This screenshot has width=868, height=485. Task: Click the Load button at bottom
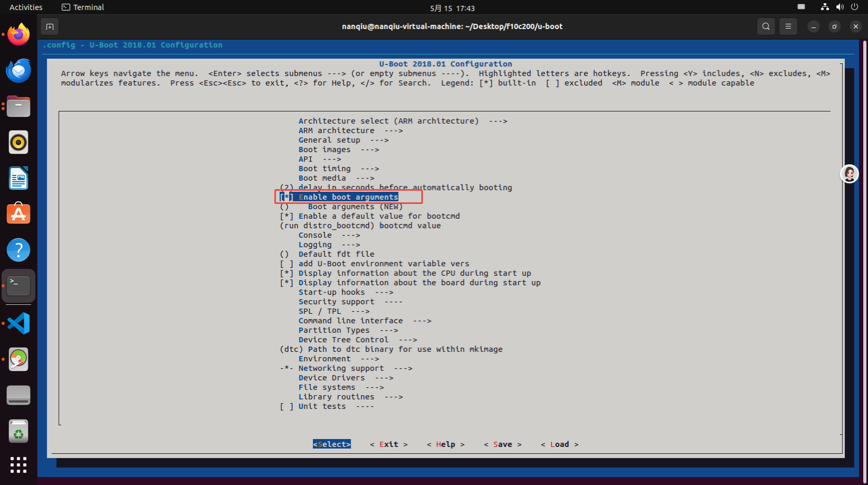point(560,444)
